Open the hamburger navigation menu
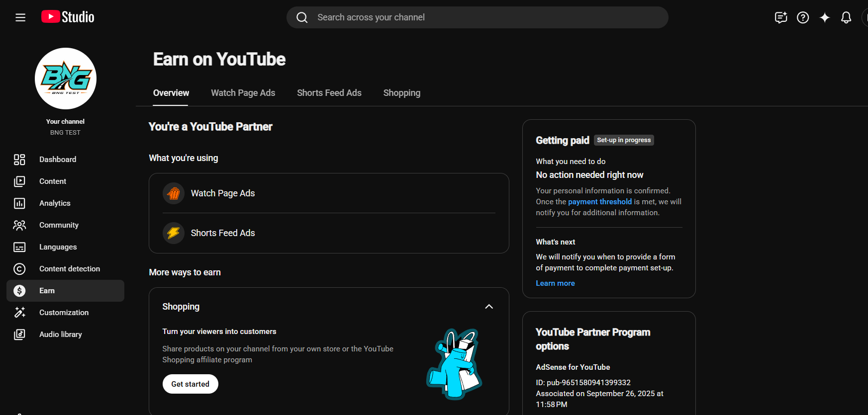Image resolution: width=868 pixels, height=415 pixels. 20,17
